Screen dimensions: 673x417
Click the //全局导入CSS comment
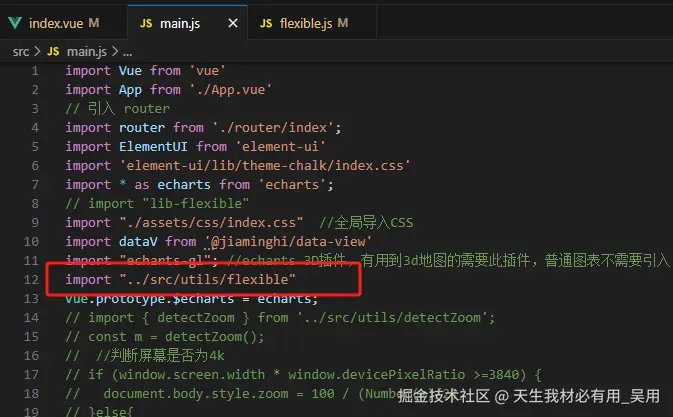pyautogui.click(x=366, y=223)
